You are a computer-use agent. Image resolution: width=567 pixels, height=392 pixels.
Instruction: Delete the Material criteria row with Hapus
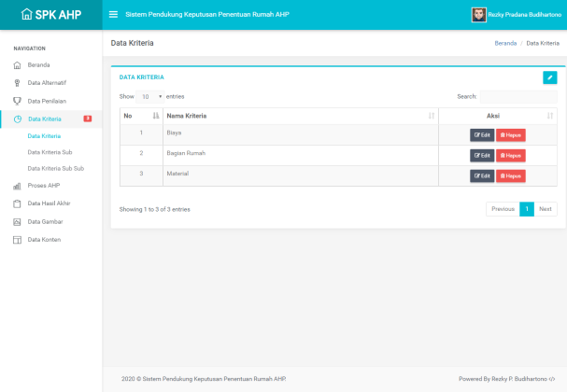click(x=510, y=175)
